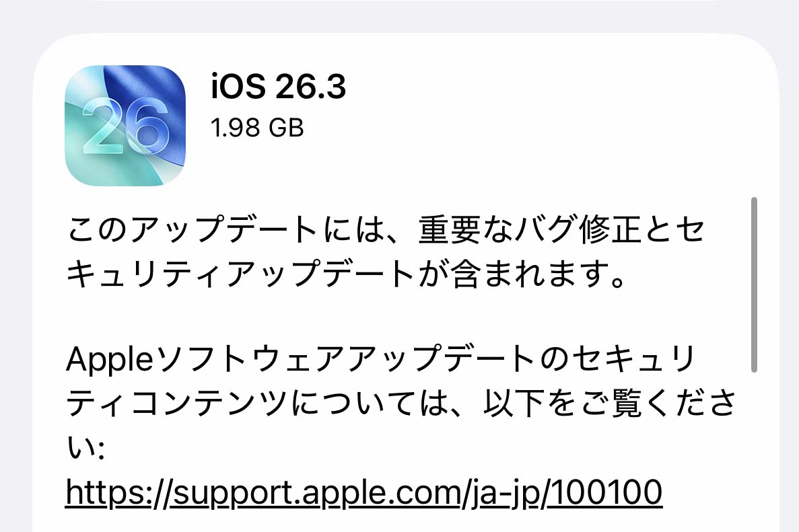Click the 1.98 GB size label
This screenshot has width=799, height=532.
click(257, 128)
